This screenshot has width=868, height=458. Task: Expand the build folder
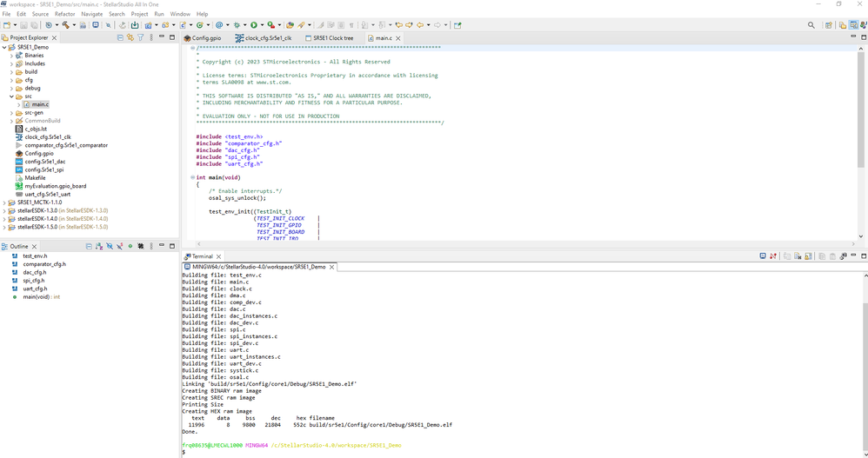(11, 72)
